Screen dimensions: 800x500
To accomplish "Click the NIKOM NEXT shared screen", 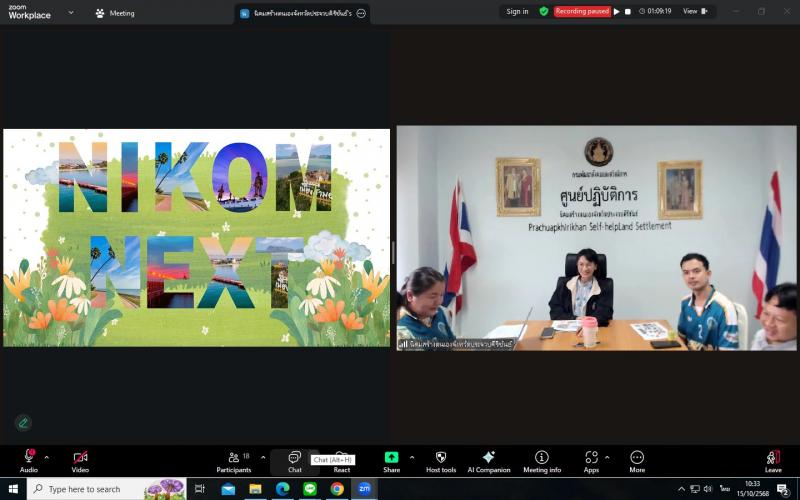I will tap(196, 238).
